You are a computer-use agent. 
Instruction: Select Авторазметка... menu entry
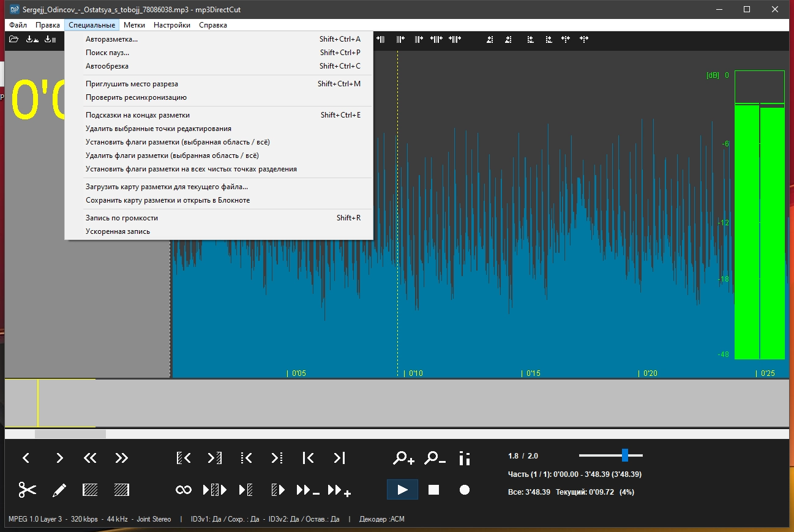[x=111, y=39]
